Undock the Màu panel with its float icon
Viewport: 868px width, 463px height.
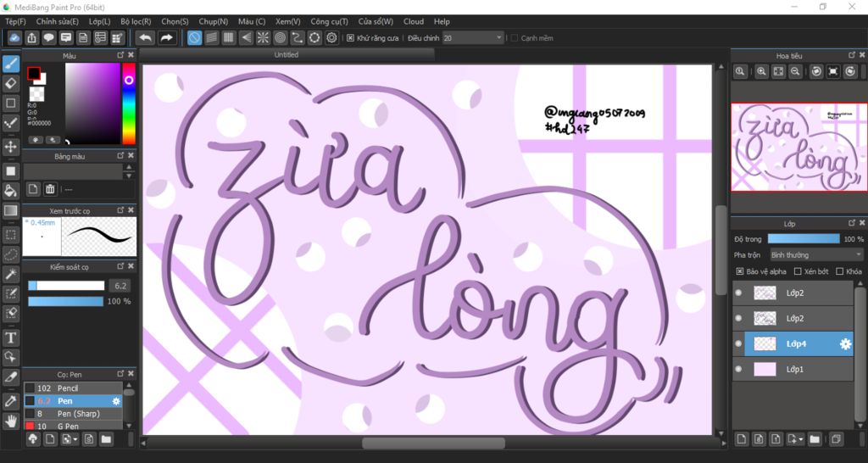click(x=120, y=55)
